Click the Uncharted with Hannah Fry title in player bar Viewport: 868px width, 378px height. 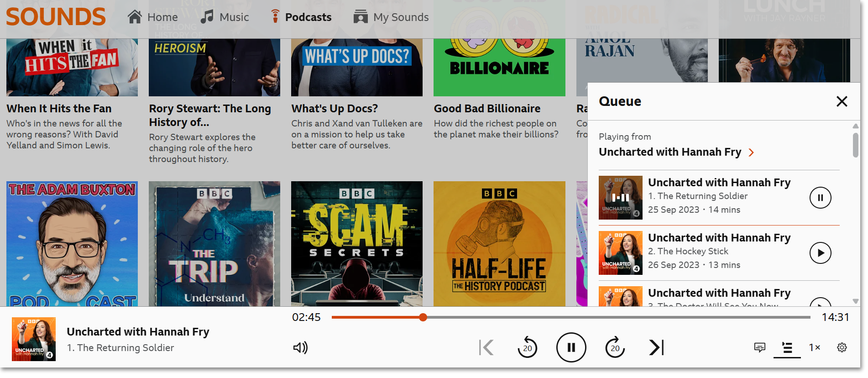point(138,332)
